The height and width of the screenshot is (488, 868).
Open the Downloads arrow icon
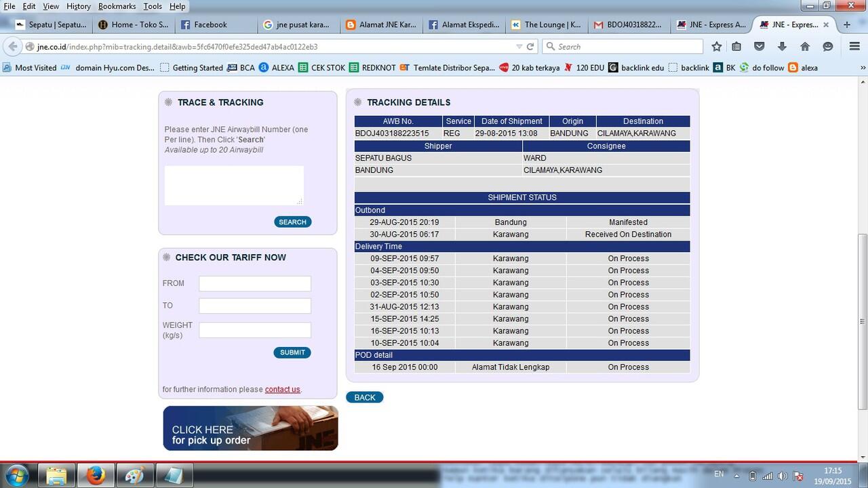tap(782, 47)
